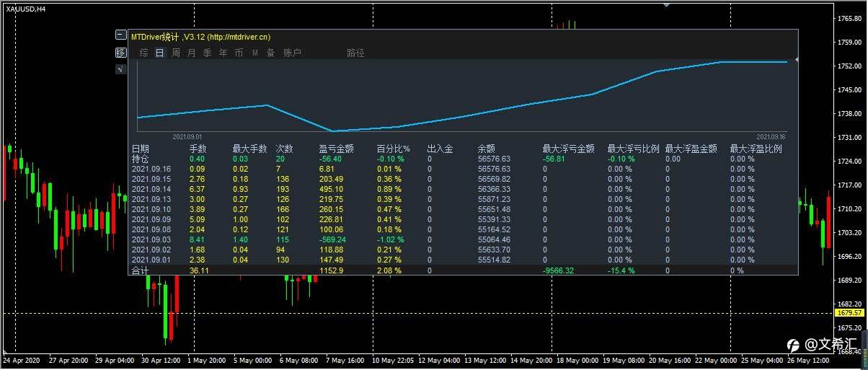Click the 2021.09.16 chart end date label
This screenshot has height=370, width=868.
point(771,136)
